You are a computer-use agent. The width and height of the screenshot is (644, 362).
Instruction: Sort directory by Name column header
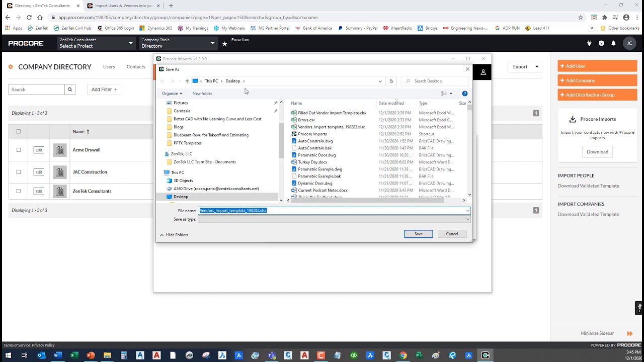click(80, 132)
